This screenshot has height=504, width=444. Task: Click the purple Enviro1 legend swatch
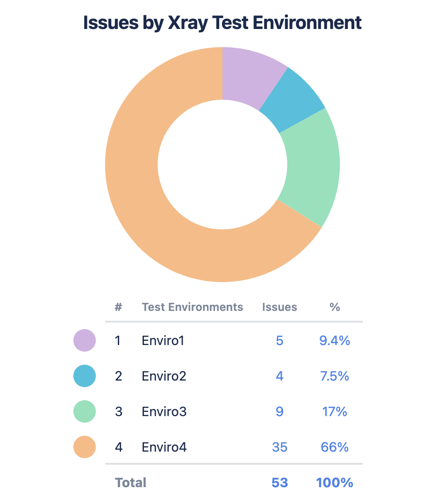(85, 340)
